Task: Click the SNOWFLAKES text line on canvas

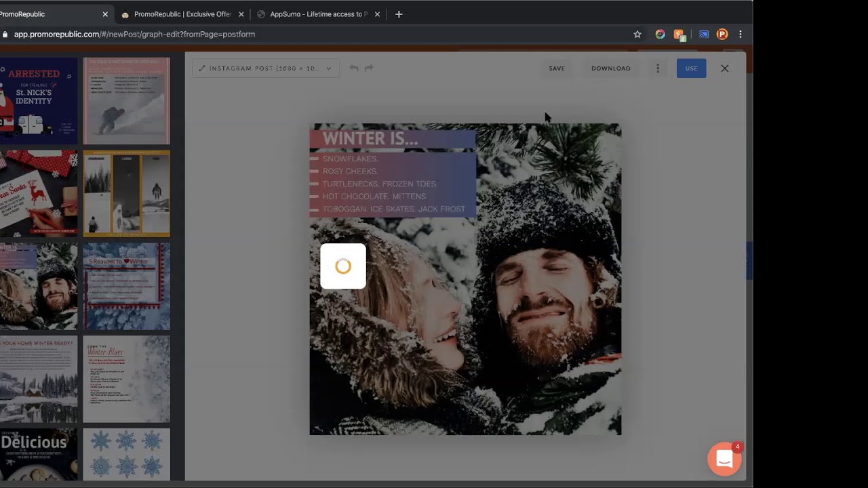Action: (351, 159)
